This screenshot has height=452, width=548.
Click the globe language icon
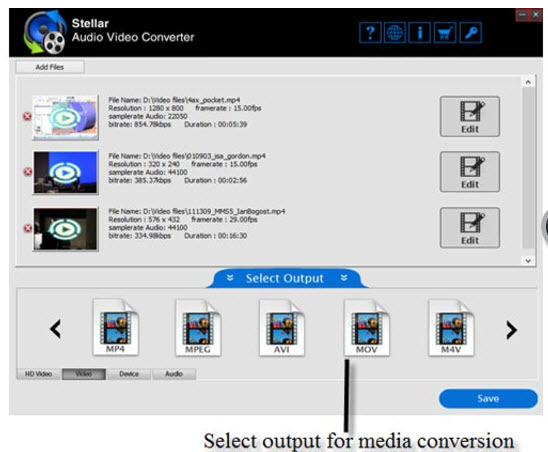395,33
